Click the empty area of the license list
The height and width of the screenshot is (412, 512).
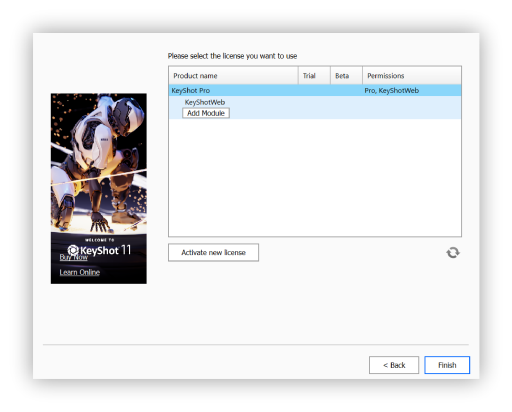tap(315, 177)
